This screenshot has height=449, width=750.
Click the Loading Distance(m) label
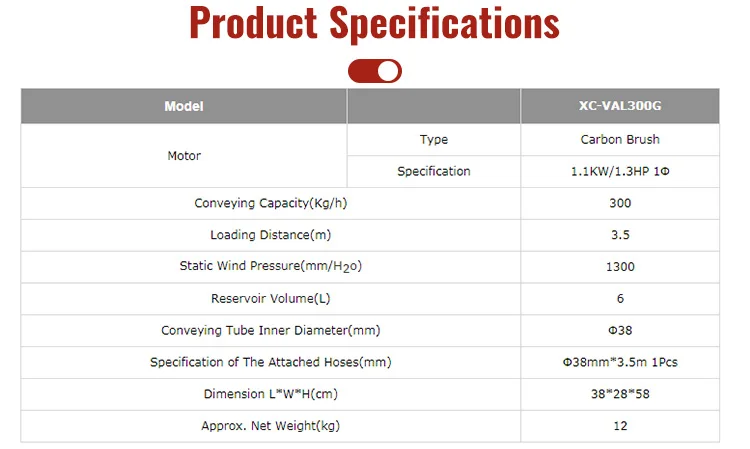270,236
